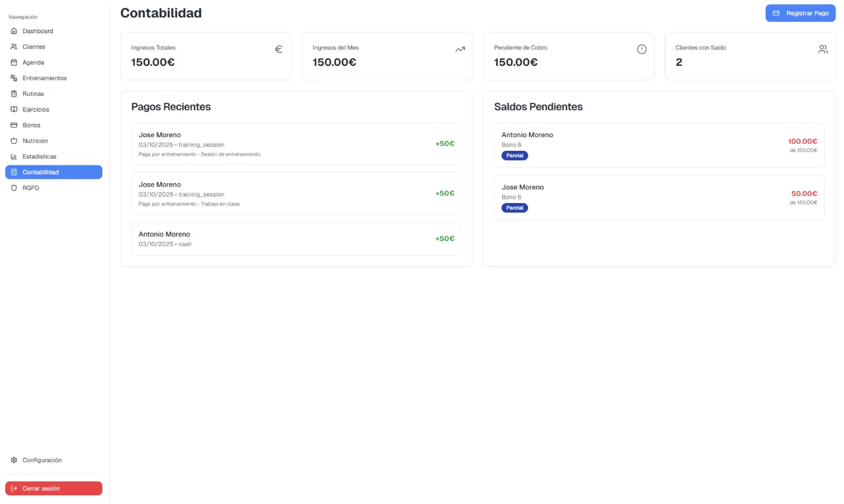Viewport: 844px width, 504px height.
Task: Open the Rutinas section
Action: click(x=54, y=94)
